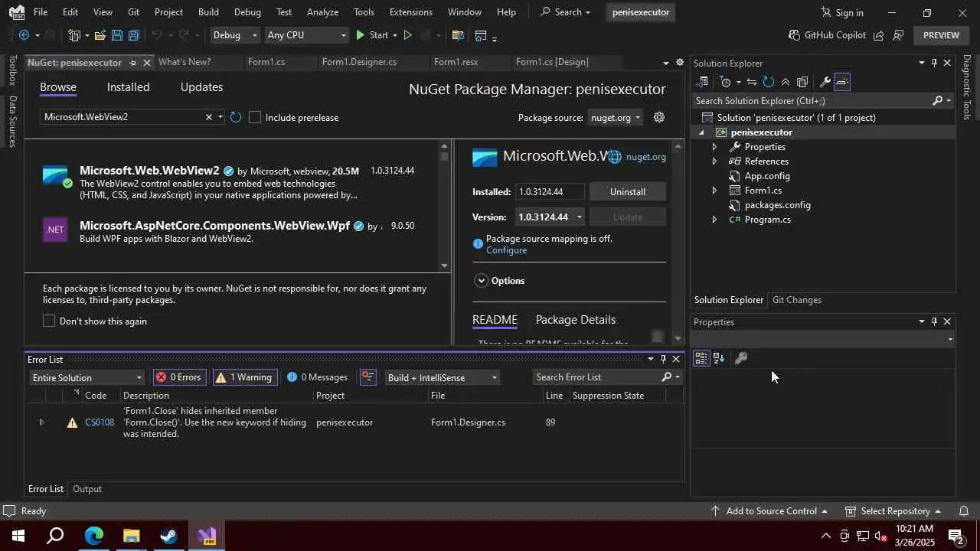Viewport: 980px width, 551px height.
Task: Click the Save All icon
Action: [134, 35]
